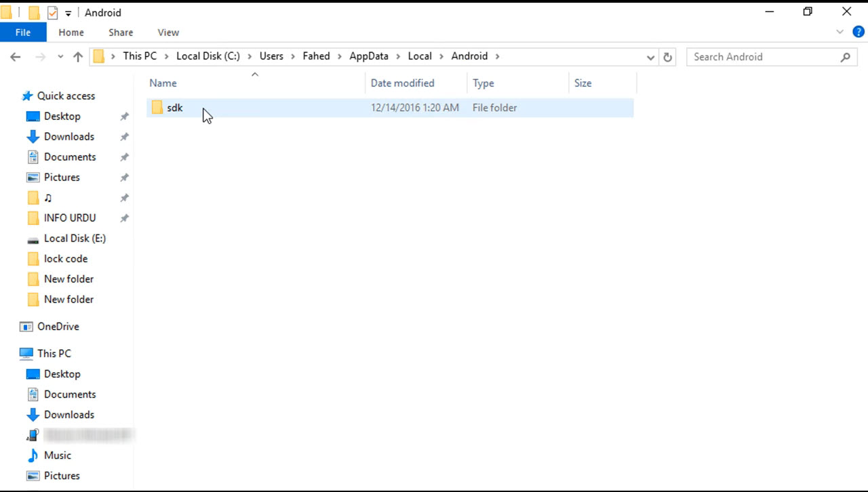Click the AppData breadcrumb
This screenshot has height=492, width=868.
369,56
